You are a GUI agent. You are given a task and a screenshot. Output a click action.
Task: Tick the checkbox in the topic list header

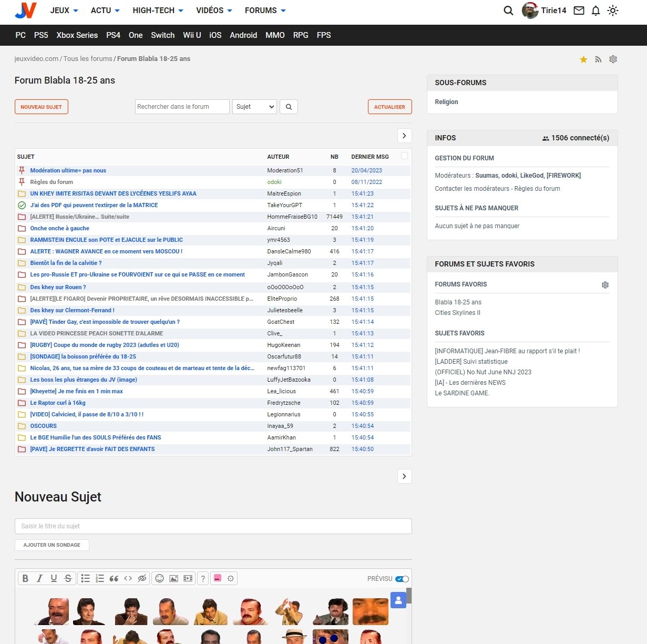(404, 156)
